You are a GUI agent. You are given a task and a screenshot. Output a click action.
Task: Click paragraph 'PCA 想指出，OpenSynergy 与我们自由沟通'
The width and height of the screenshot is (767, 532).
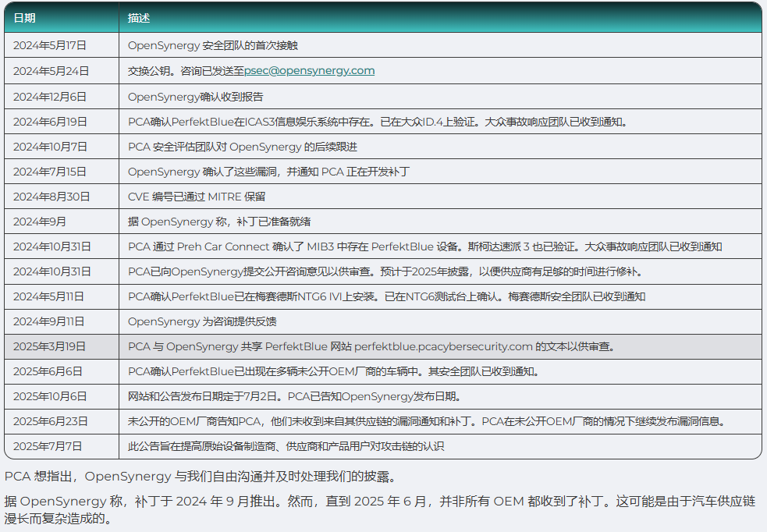pos(200,477)
